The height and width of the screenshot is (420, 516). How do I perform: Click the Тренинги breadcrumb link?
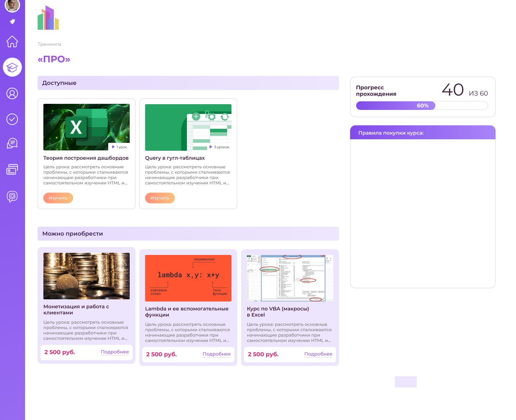(49, 44)
